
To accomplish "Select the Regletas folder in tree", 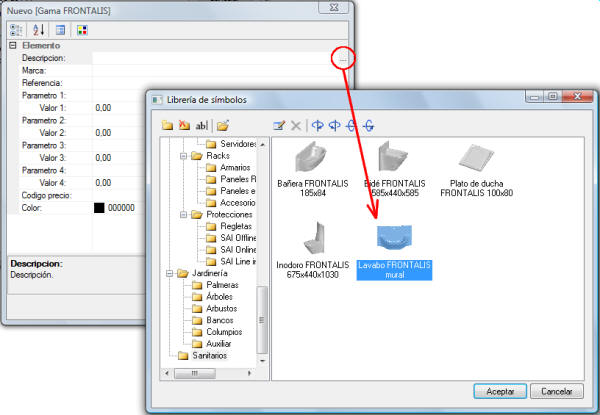I will point(229,226).
